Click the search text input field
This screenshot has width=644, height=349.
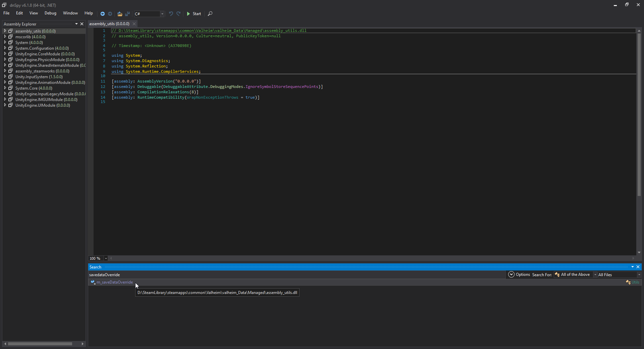(297, 275)
